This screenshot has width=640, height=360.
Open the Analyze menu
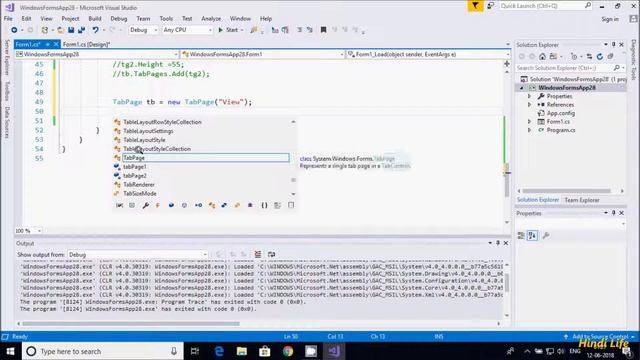211,18
